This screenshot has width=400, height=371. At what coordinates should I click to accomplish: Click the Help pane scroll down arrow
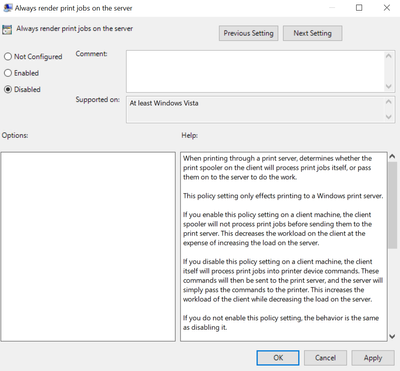pyautogui.click(x=392, y=337)
